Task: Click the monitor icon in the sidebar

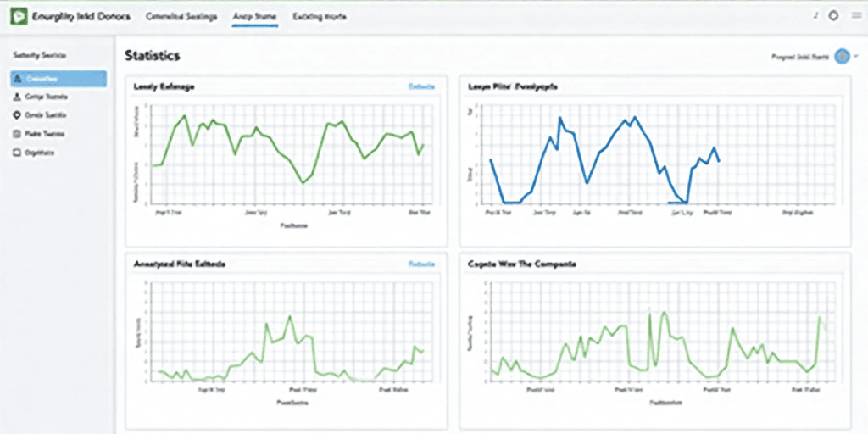Action: pos(18,153)
